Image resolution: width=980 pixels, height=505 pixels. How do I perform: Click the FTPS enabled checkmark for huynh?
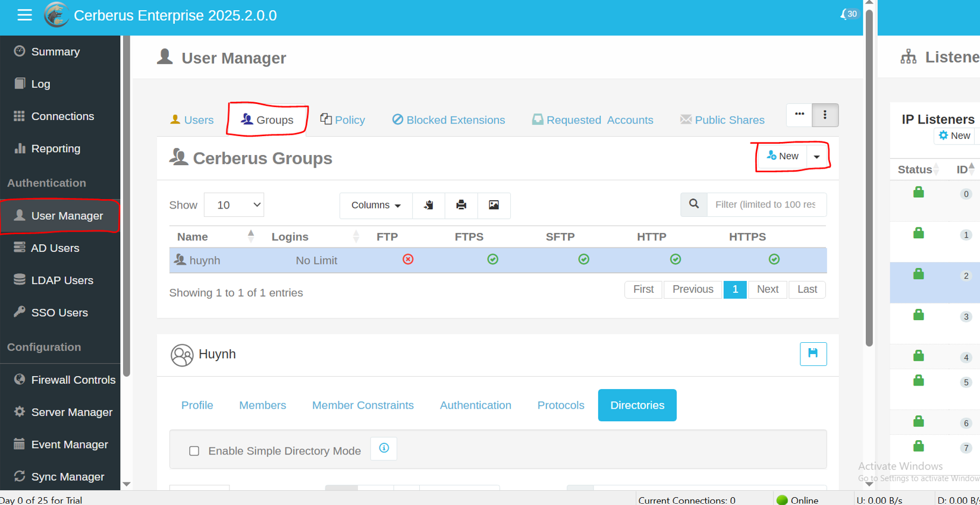(x=493, y=259)
